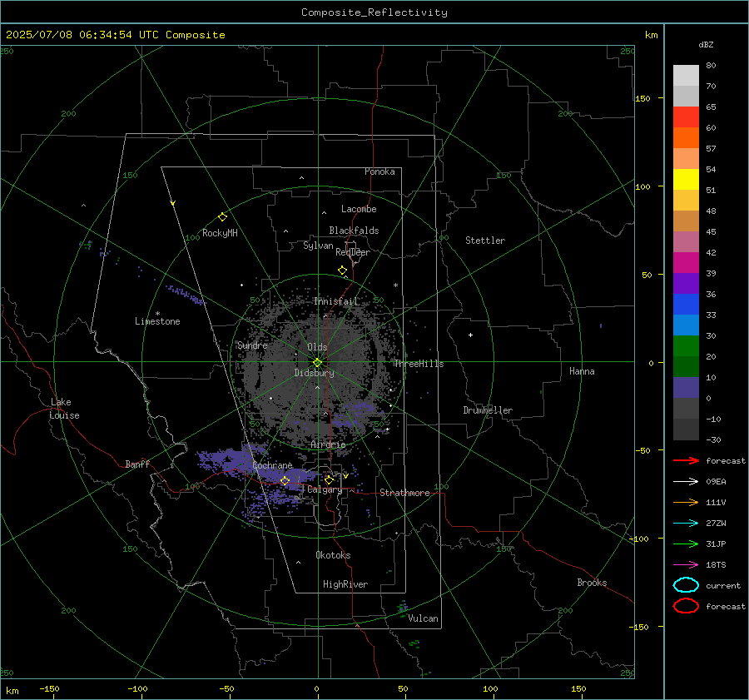Click the Stettler city label
This screenshot has height=700, width=749.
coord(485,241)
